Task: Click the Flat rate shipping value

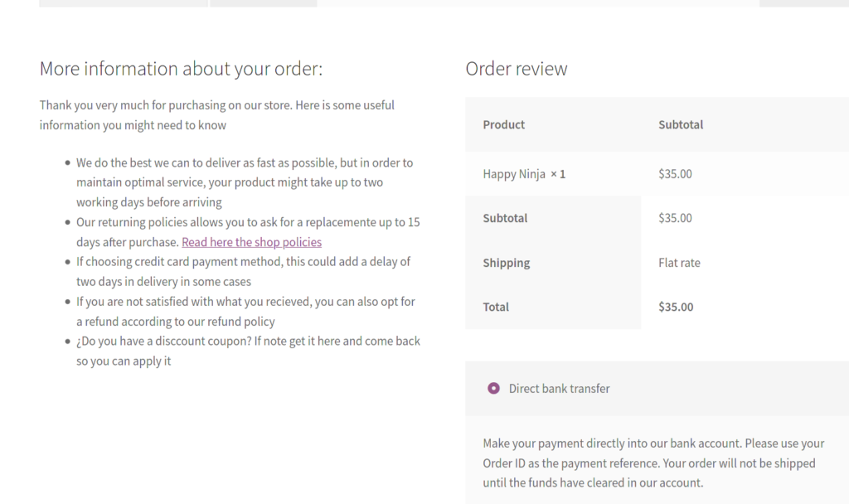Action: (679, 263)
